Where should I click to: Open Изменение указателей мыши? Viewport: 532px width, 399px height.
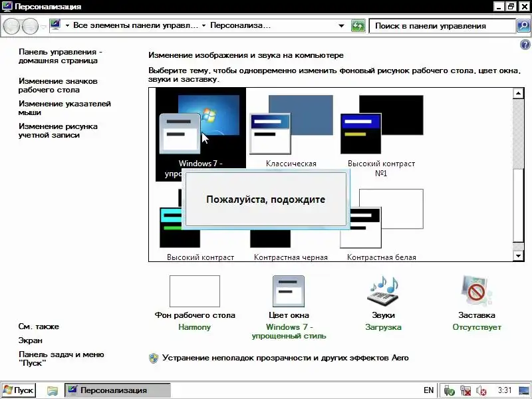point(65,108)
